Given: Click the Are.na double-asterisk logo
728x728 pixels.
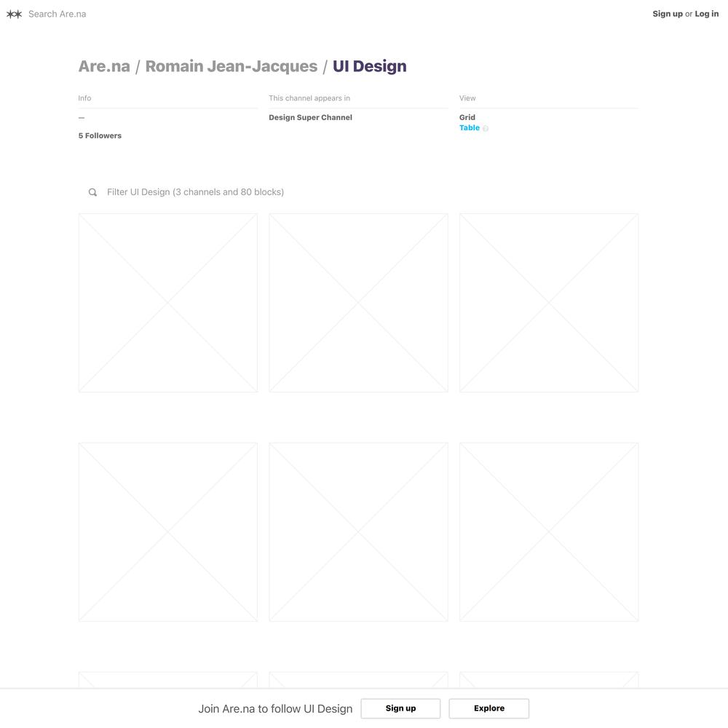Looking at the screenshot, I should click(x=14, y=14).
